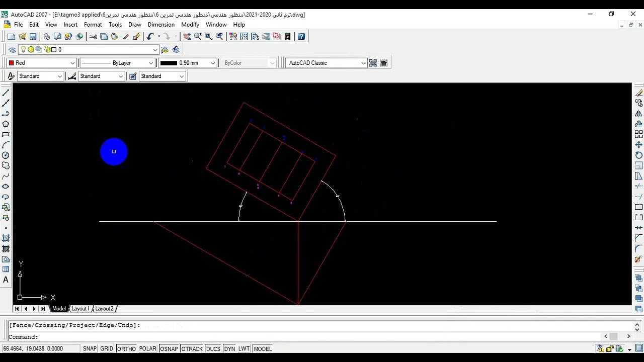
Task: Select the Move modify tool
Action: [638, 145]
